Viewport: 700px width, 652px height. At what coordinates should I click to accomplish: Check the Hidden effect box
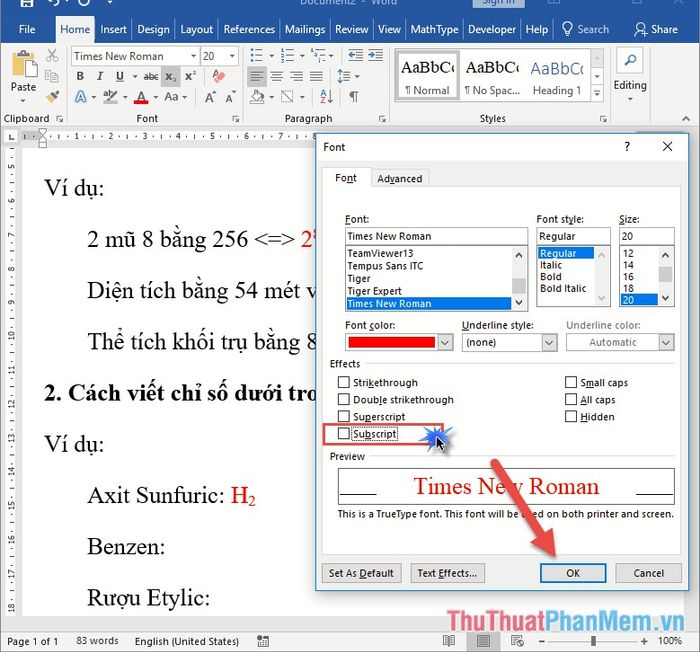[571, 416]
